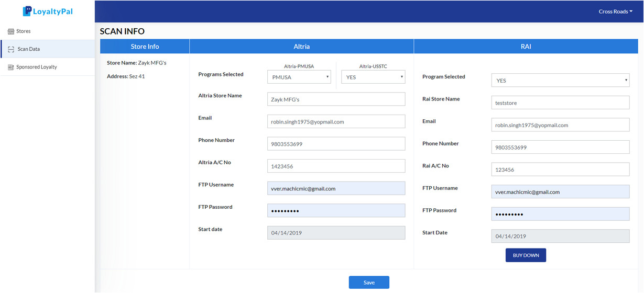The height and width of the screenshot is (293, 644).
Task: Open Sponsored Loyalty menu item
Action: coord(47,67)
